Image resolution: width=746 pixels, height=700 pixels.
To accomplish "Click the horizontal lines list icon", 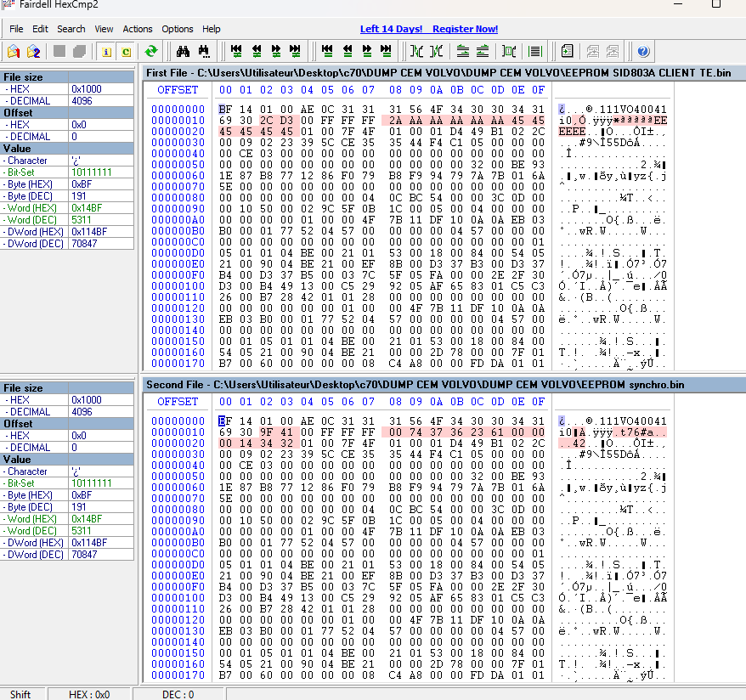I will click(x=534, y=51).
